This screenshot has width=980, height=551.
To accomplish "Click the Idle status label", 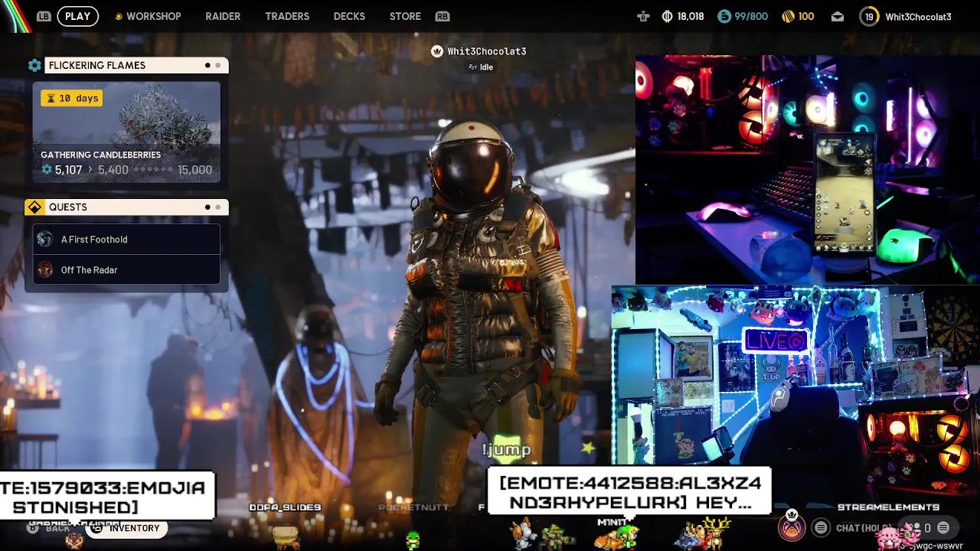I will point(486,67).
